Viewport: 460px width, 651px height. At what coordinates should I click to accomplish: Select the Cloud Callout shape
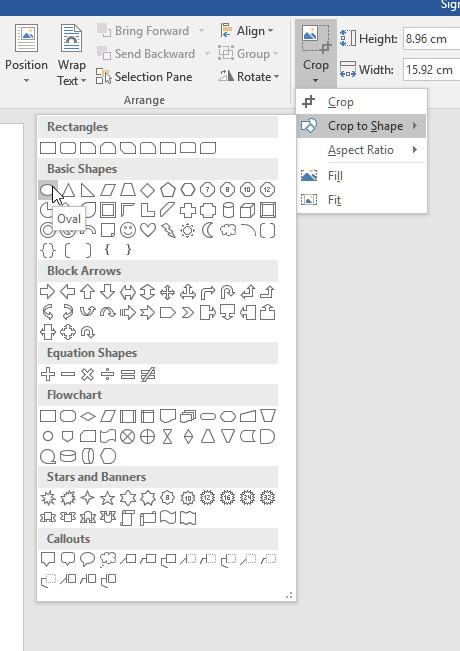tap(108, 559)
